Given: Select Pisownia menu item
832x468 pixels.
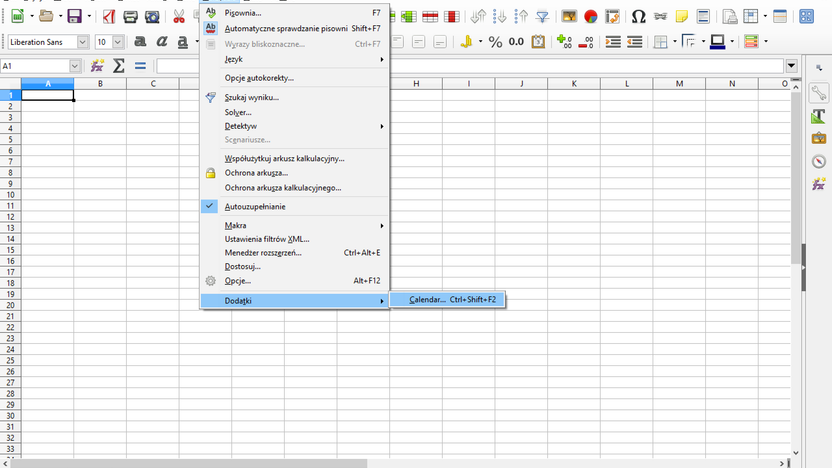Looking at the screenshot, I should tap(294, 13).
